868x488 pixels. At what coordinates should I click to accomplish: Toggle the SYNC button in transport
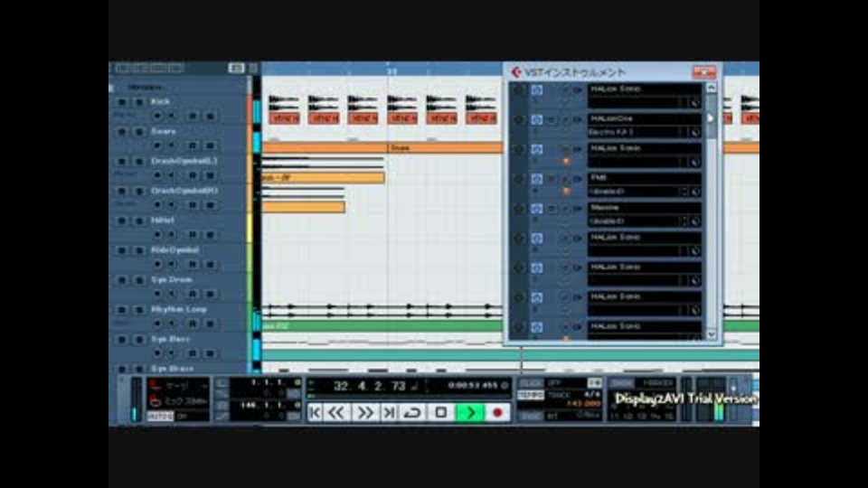(x=531, y=416)
